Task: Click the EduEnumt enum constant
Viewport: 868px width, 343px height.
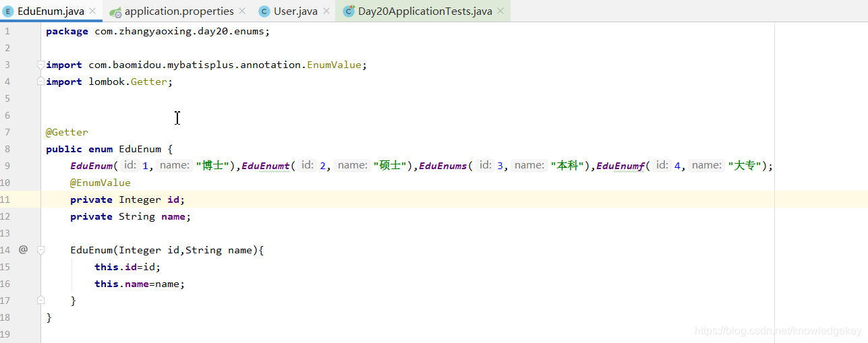Action: 266,166
